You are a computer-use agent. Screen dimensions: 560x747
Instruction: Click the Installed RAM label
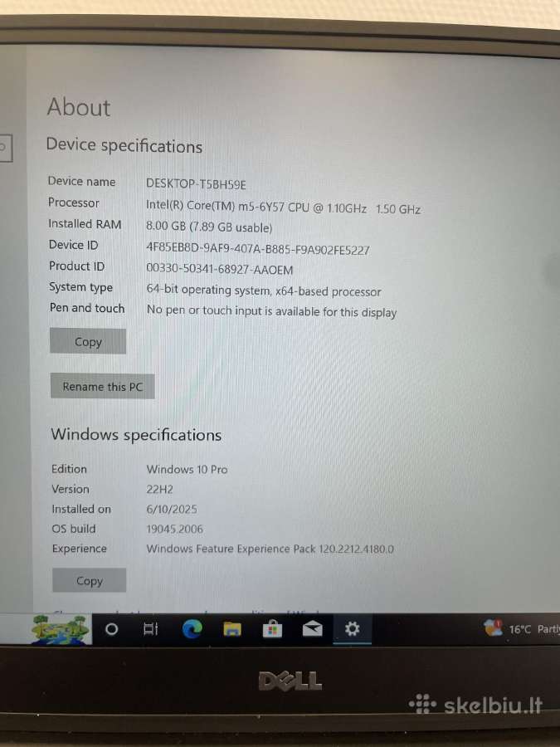pos(85,224)
